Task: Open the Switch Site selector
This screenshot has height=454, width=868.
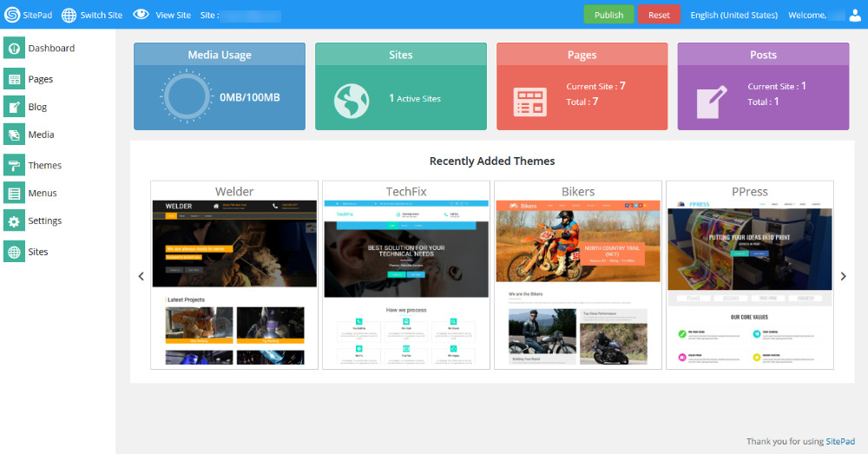Action: tap(91, 15)
